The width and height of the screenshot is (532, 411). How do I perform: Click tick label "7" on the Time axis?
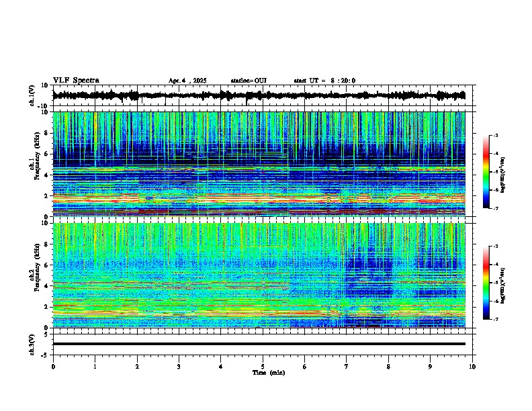click(347, 367)
